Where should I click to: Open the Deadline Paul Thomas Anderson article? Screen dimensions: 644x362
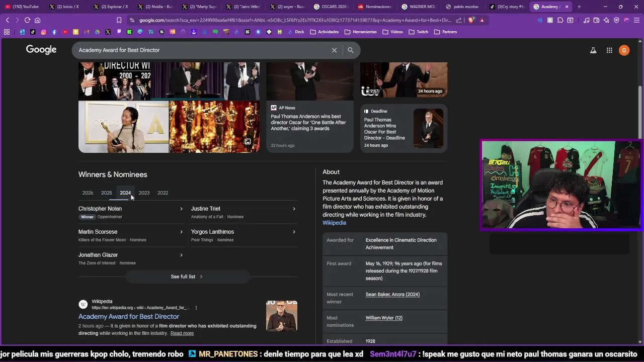click(404, 128)
